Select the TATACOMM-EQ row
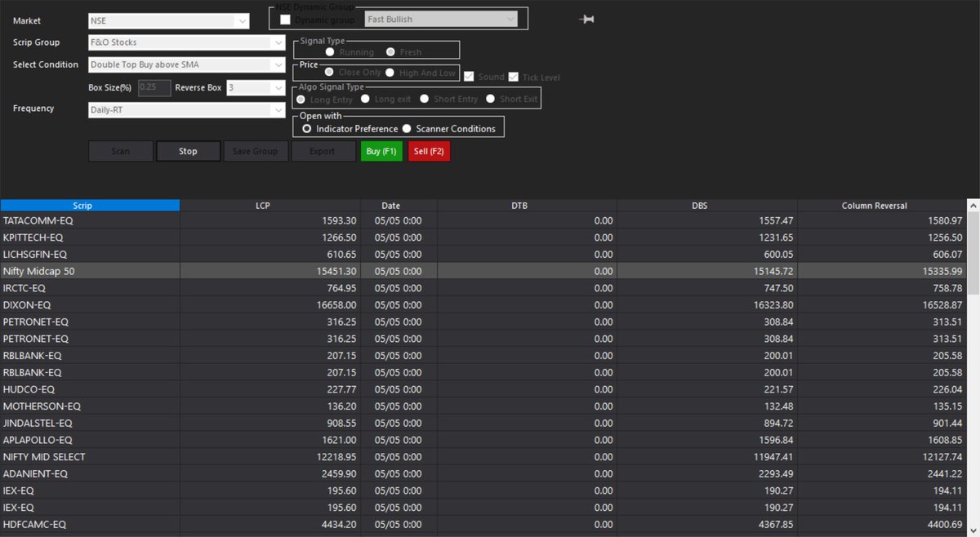 [x=483, y=220]
